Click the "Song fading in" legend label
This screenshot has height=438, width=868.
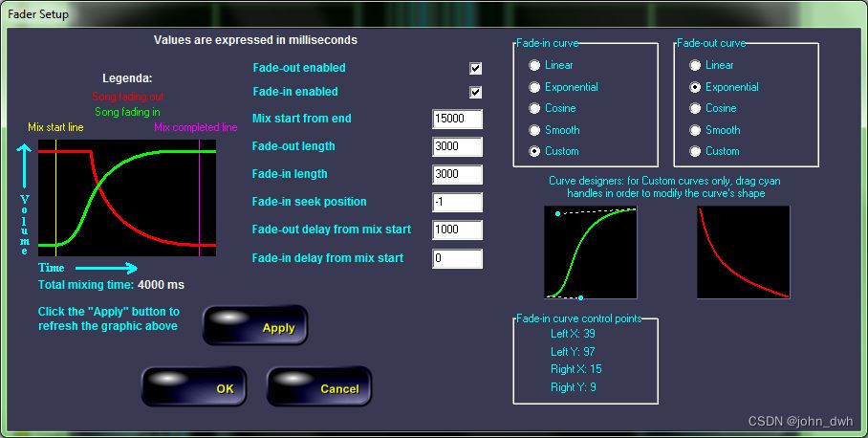click(127, 112)
